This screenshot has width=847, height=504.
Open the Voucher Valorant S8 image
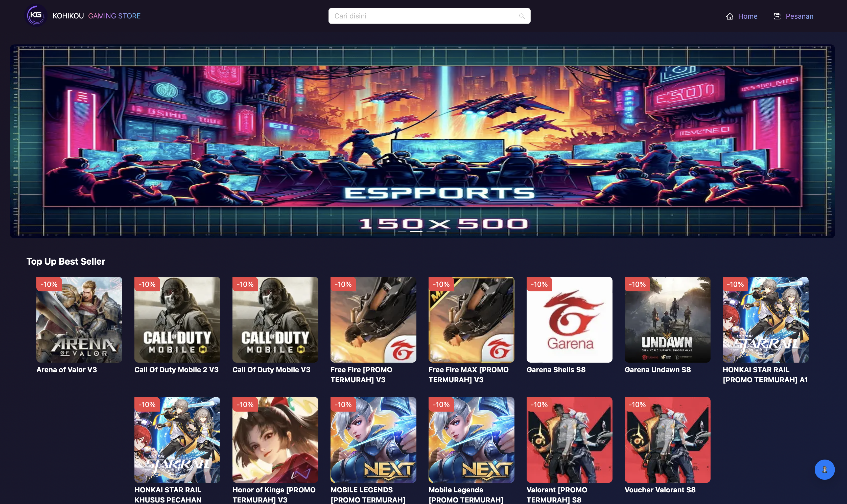(667, 440)
